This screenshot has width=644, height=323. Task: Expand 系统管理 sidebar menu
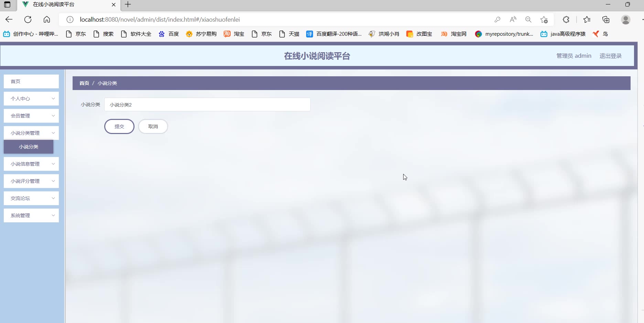(x=31, y=215)
